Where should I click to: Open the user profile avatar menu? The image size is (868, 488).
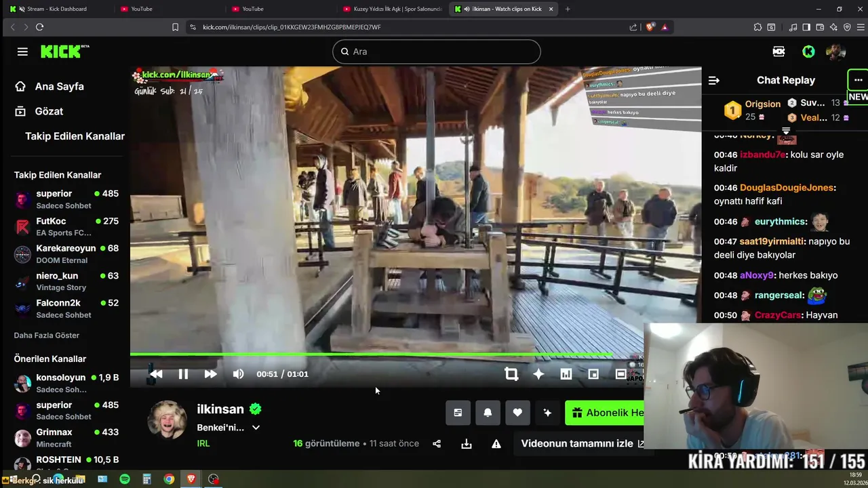pyautogui.click(x=835, y=52)
